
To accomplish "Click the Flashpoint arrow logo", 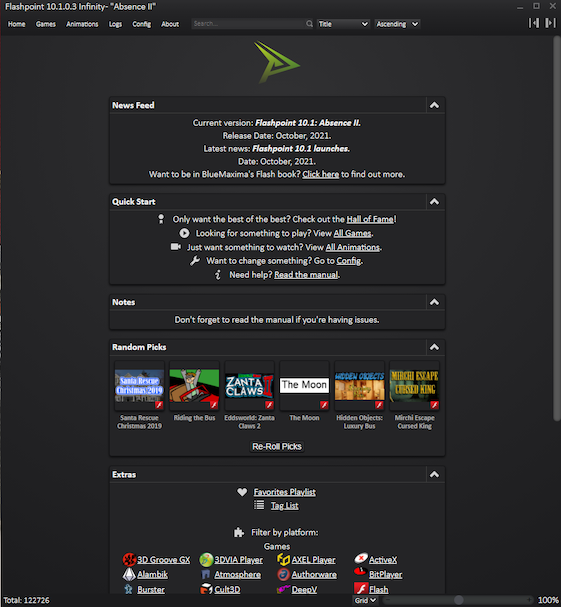I will (276, 62).
